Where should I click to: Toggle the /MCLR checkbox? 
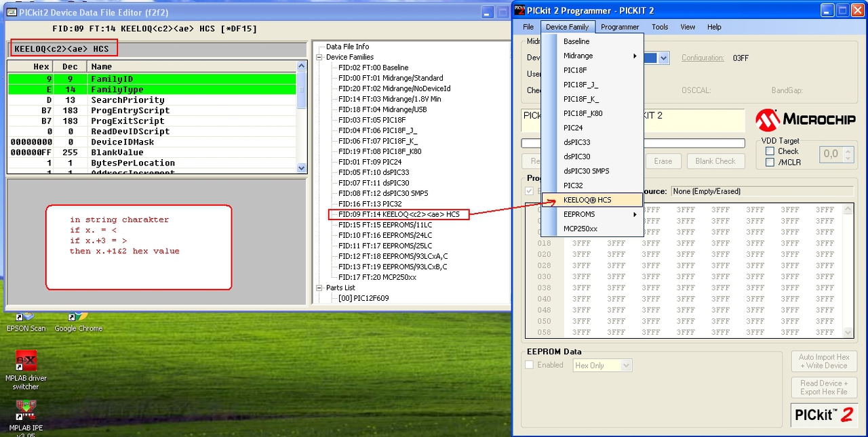770,162
